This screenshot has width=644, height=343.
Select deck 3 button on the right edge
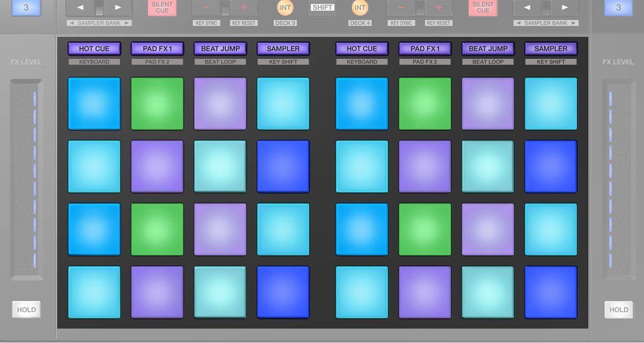click(x=619, y=8)
